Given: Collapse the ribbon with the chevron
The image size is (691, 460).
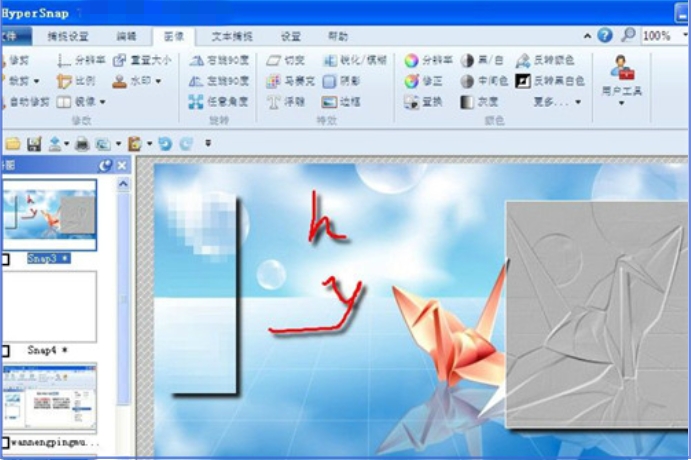Looking at the screenshot, I should (587, 36).
